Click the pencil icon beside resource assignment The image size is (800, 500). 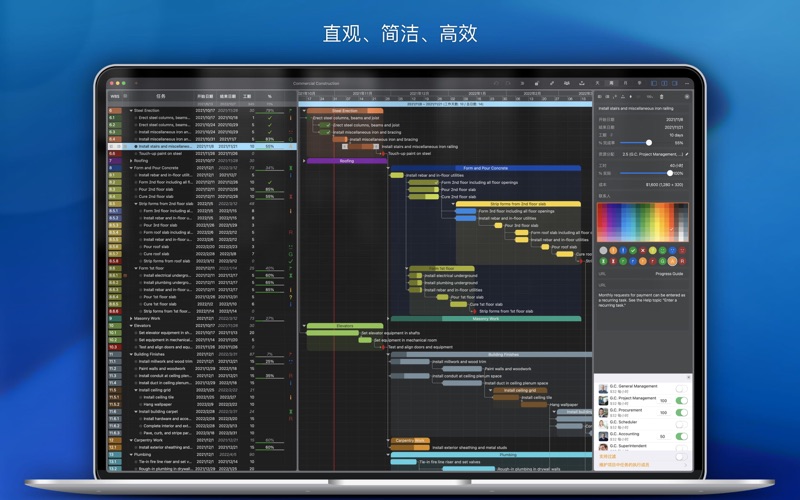[687, 154]
